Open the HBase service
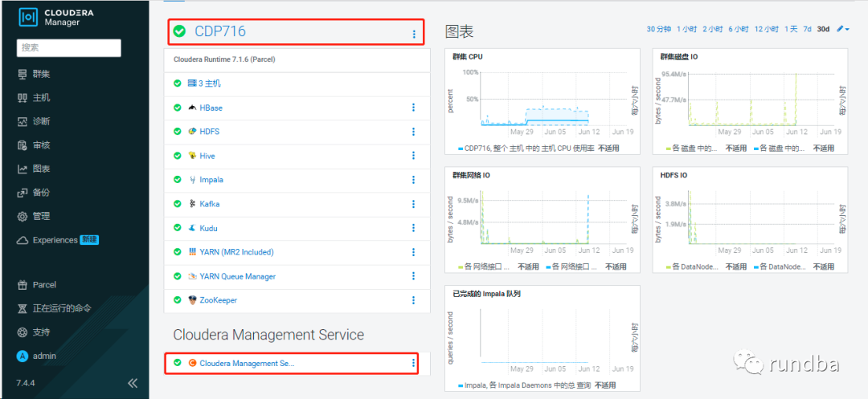868x399 pixels. tap(211, 108)
